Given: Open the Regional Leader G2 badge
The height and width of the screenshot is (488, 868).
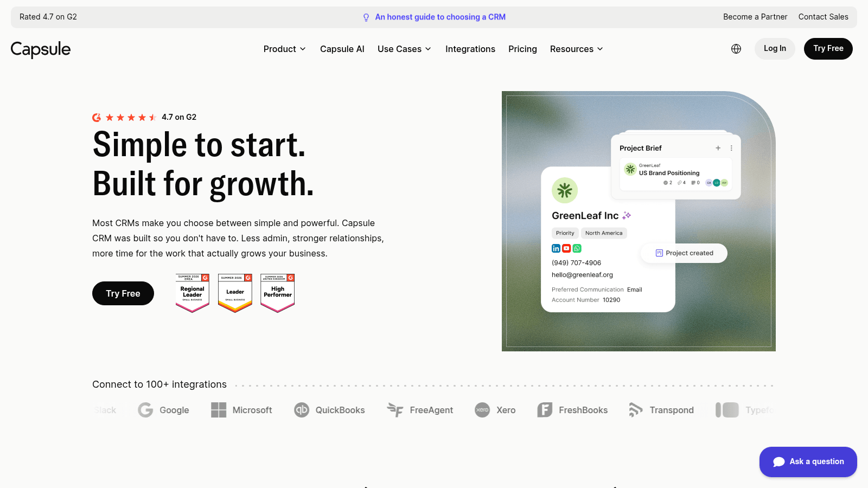Looking at the screenshot, I should point(192,293).
